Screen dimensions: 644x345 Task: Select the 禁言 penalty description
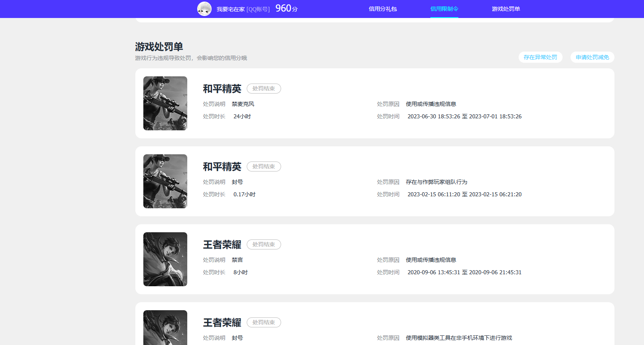238,260
